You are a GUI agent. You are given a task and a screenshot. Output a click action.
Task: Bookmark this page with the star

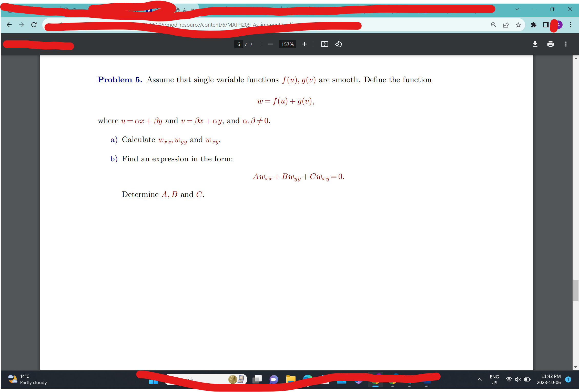point(518,25)
